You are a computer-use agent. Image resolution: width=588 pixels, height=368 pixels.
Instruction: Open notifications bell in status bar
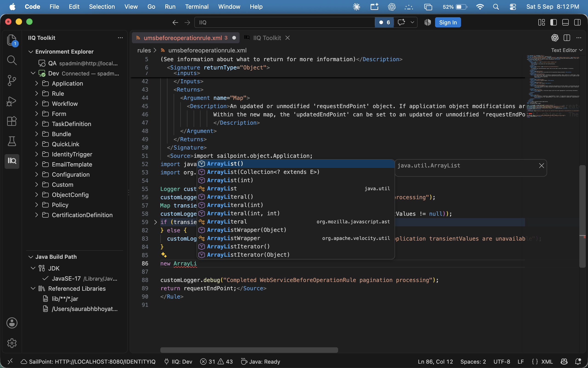click(578, 361)
